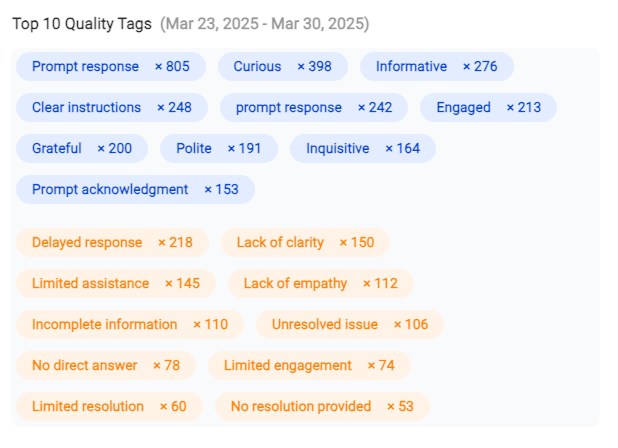This screenshot has width=618, height=448.
Task: Open the Lack of clarity tag
Action: (305, 242)
